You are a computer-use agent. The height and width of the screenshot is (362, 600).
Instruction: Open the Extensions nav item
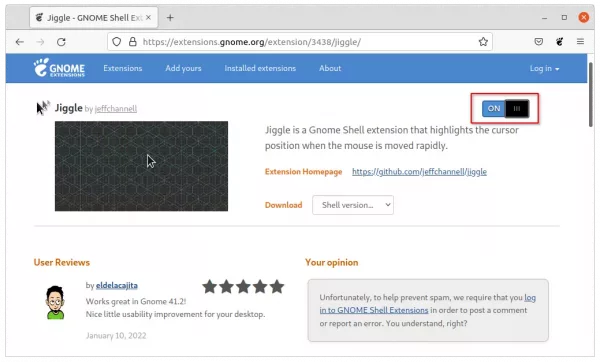(x=122, y=68)
